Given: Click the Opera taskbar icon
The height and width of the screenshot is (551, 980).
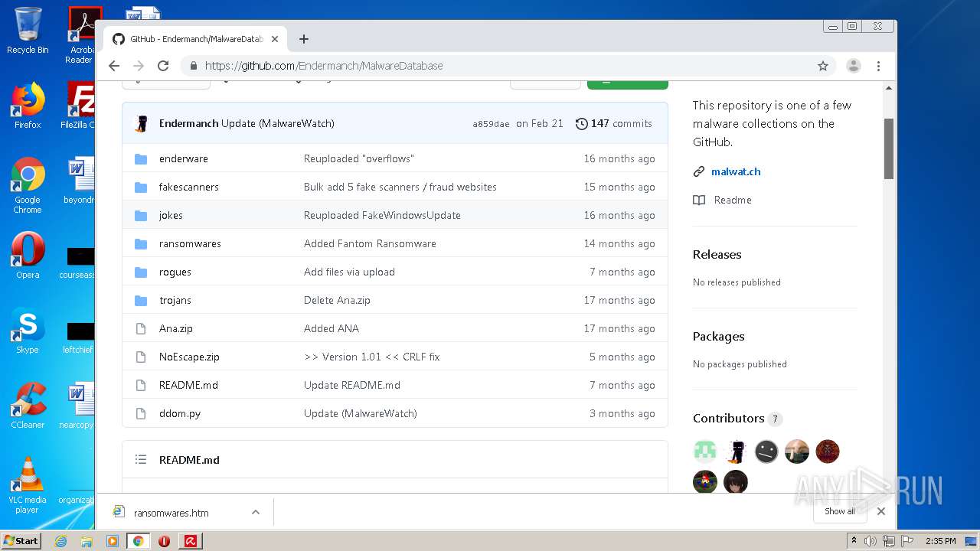Looking at the screenshot, I should tap(164, 541).
